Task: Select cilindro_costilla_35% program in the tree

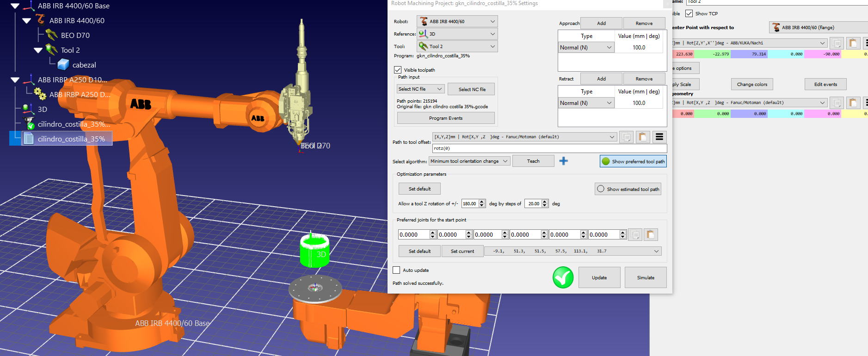Action: (x=71, y=139)
